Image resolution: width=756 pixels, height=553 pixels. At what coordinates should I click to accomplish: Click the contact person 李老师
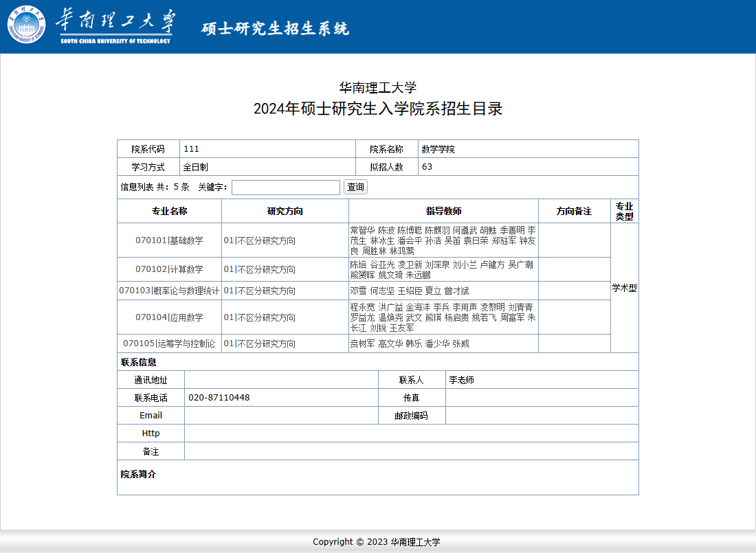tap(461, 380)
